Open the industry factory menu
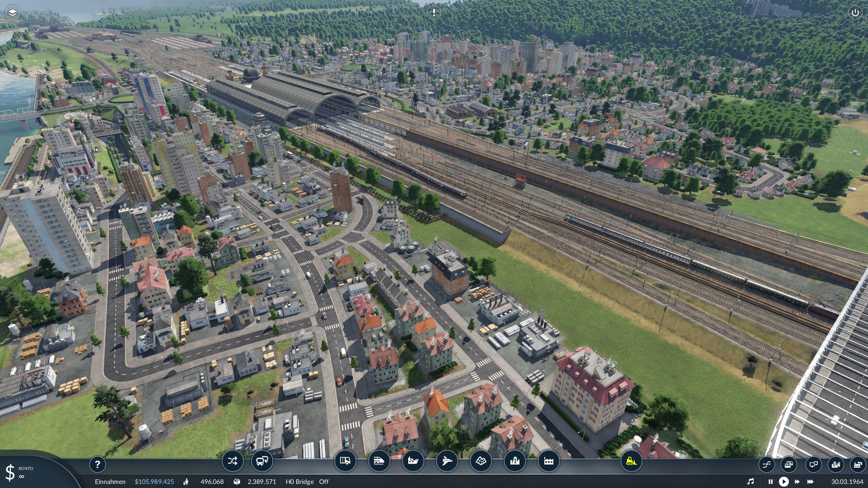 [x=548, y=461]
